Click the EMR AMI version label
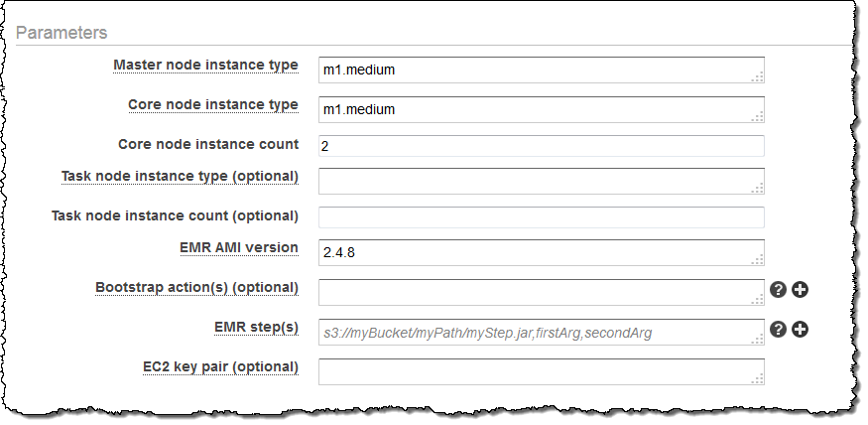 coord(238,248)
